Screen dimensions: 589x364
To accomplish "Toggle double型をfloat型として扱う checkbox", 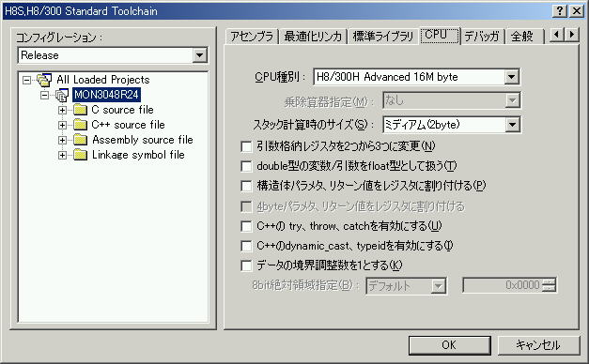I will 246,166.
